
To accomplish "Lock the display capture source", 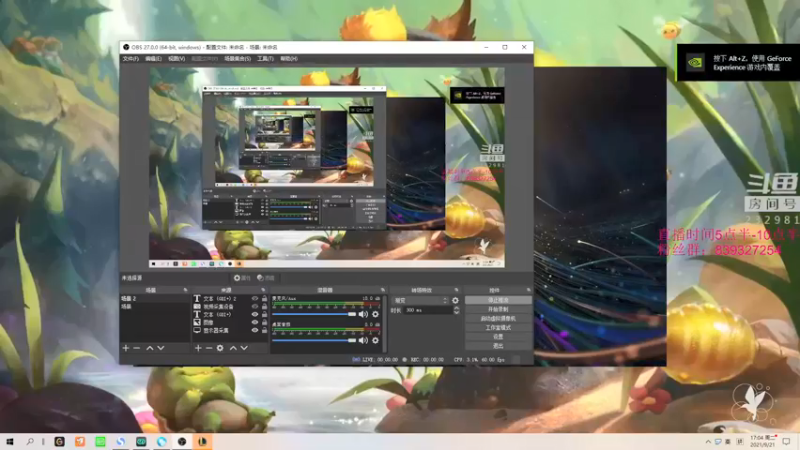I will 264,331.
